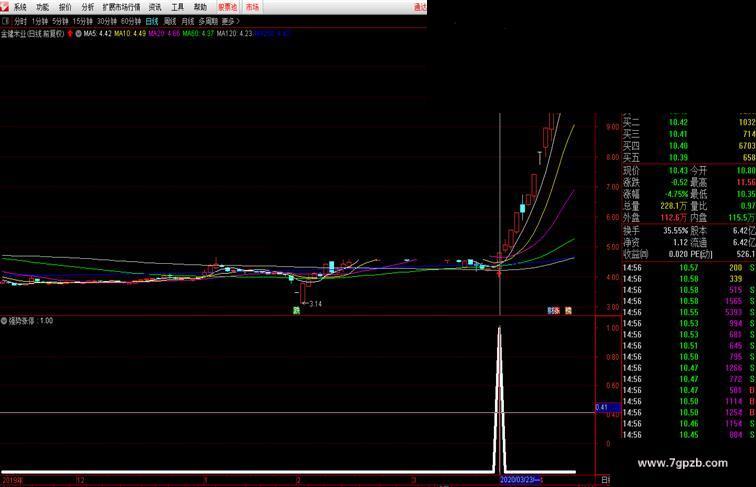This screenshot has width=756, height=487.
Task: Switch to 分时 intraday view
Action: (20, 21)
